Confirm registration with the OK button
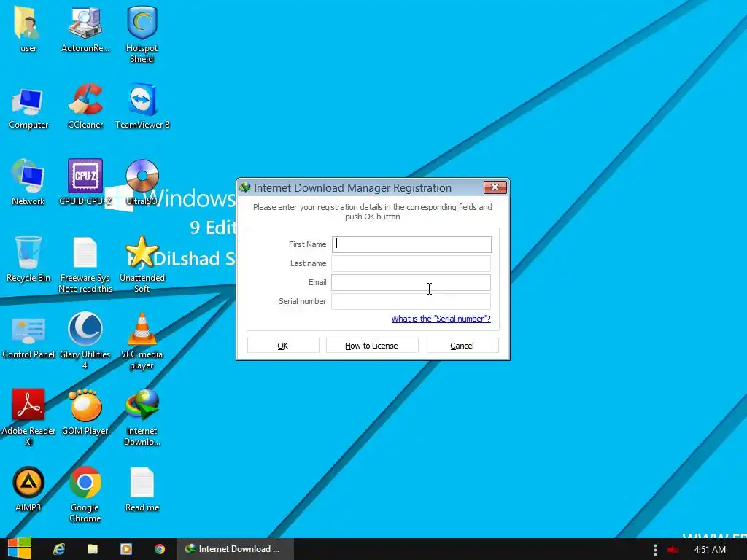This screenshot has height=560, width=747. 283,346
